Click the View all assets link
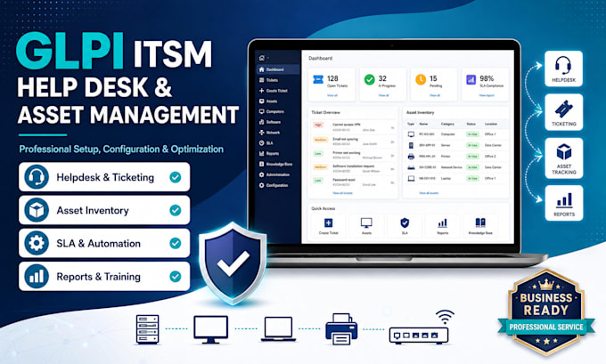606x364 pixels. coord(429,192)
